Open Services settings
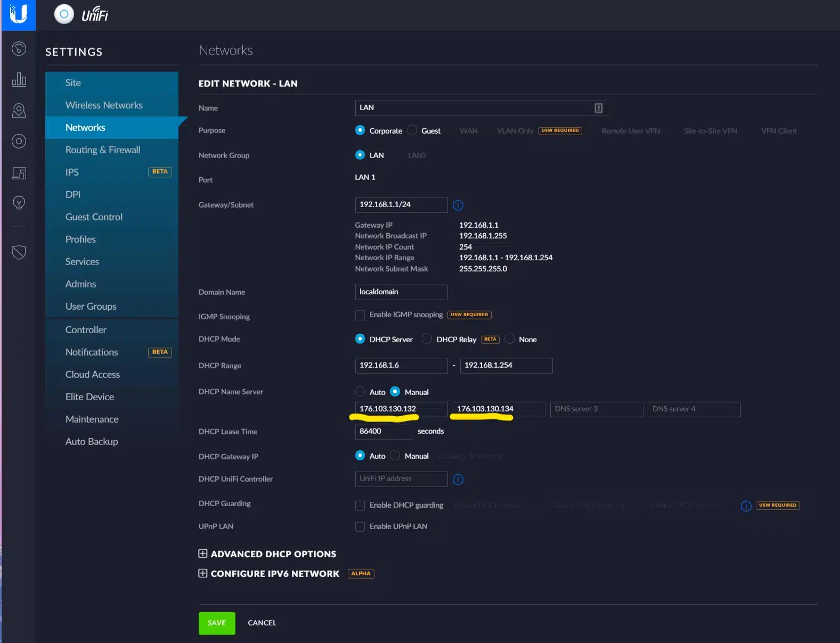Image resolution: width=840 pixels, height=643 pixels. pyautogui.click(x=112, y=262)
